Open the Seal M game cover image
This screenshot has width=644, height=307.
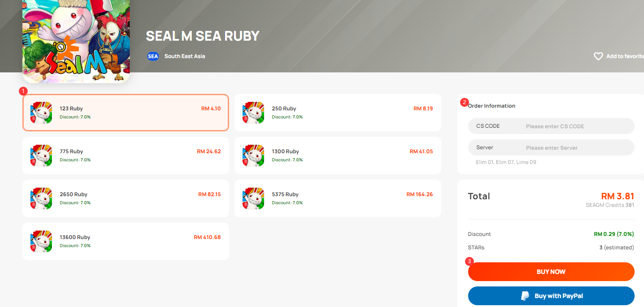76,41
